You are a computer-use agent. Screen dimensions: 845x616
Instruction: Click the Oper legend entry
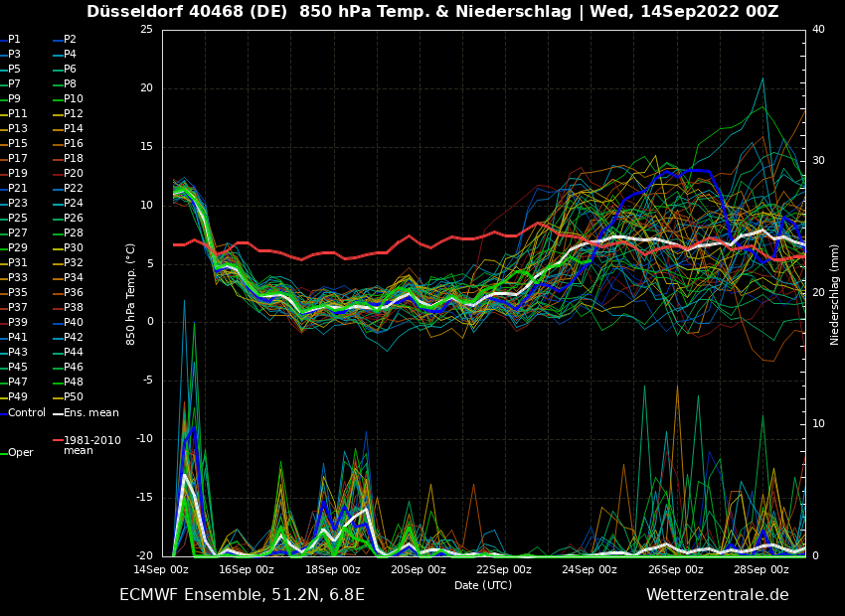[20, 453]
